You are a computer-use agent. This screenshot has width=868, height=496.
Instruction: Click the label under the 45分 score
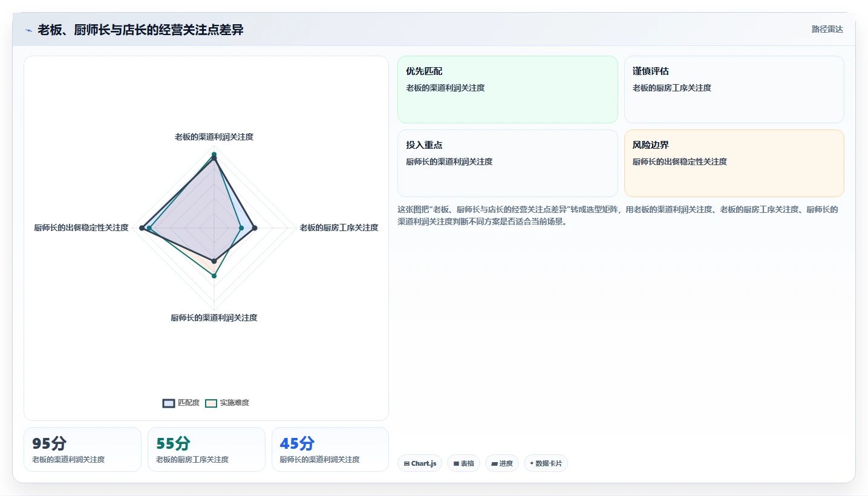320,460
